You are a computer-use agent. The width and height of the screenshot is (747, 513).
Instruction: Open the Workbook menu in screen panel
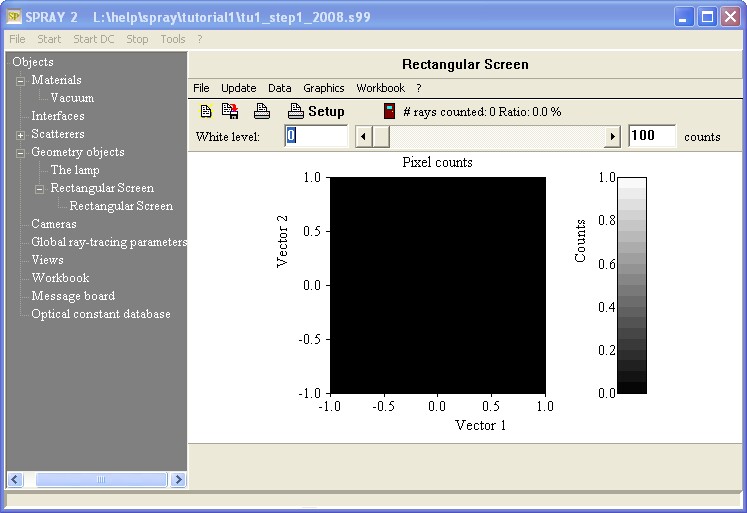380,88
